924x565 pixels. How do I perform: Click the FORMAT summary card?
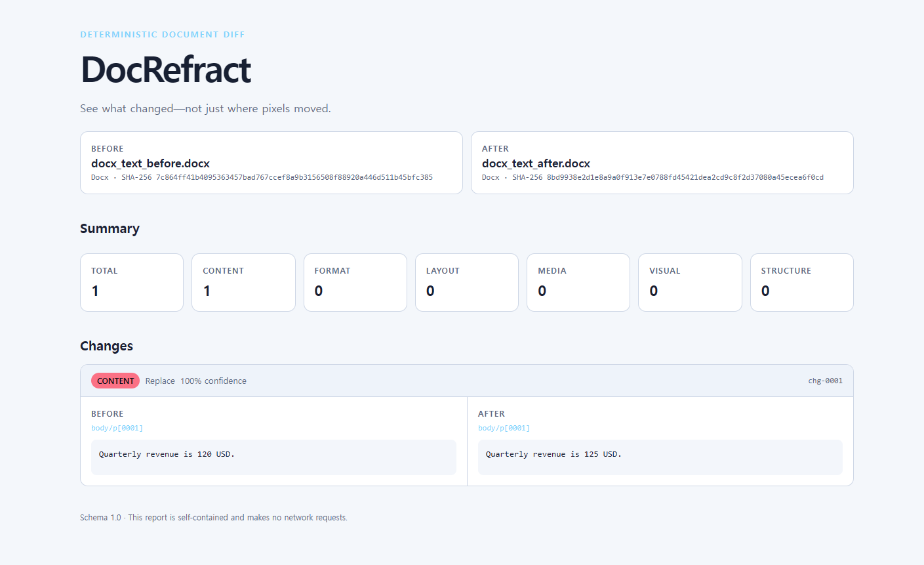(x=355, y=282)
